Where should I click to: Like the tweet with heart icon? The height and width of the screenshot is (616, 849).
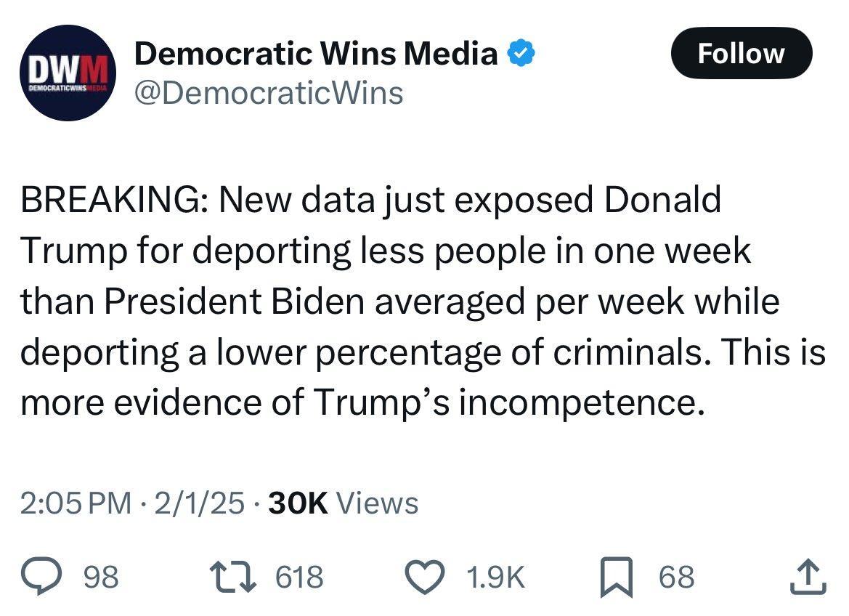426,577
